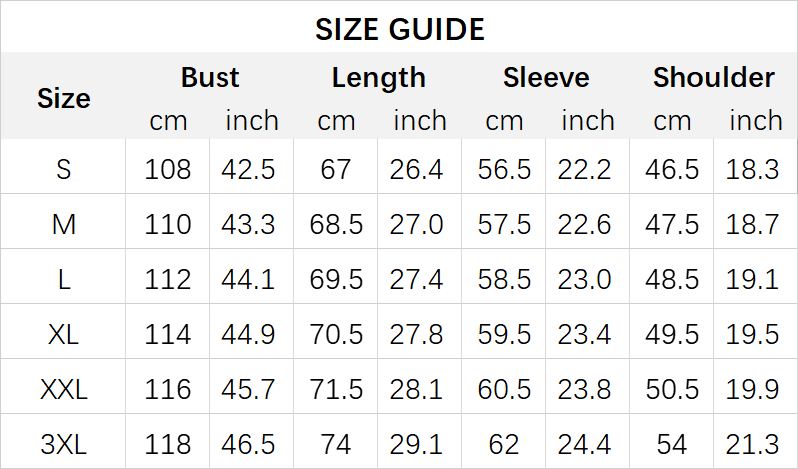Click the 47.5 shoulder cm value

tap(672, 224)
